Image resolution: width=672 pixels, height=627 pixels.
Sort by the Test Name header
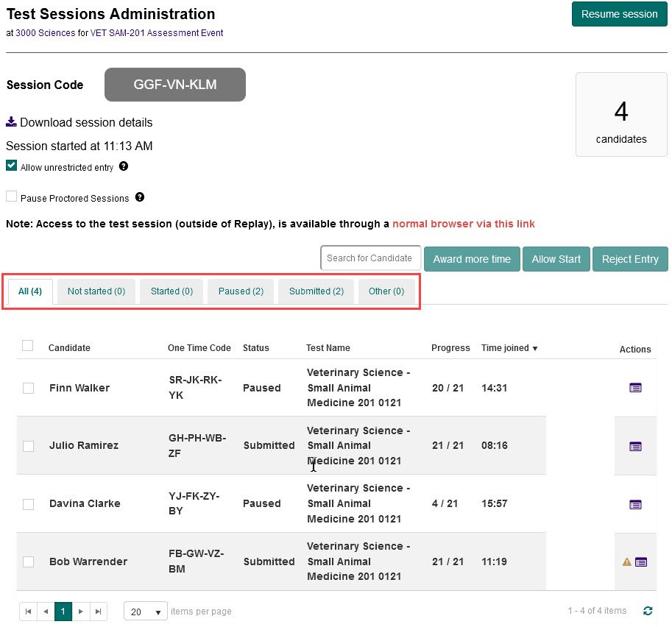coord(328,348)
